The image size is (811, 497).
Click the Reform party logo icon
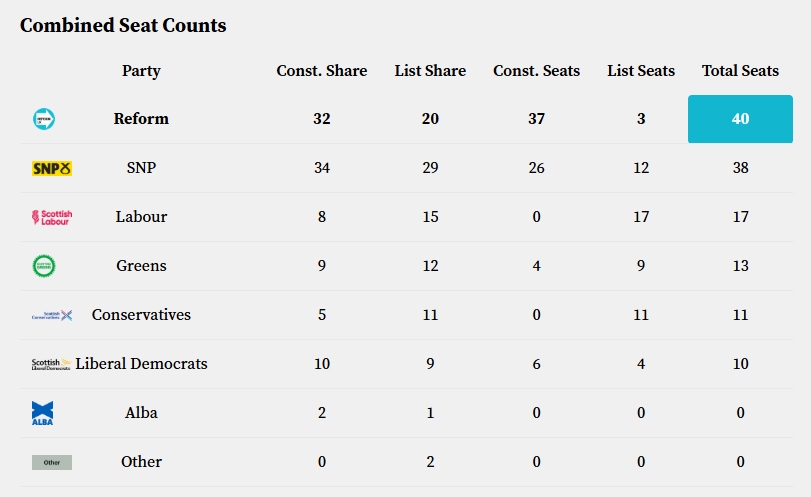(x=44, y=119)
